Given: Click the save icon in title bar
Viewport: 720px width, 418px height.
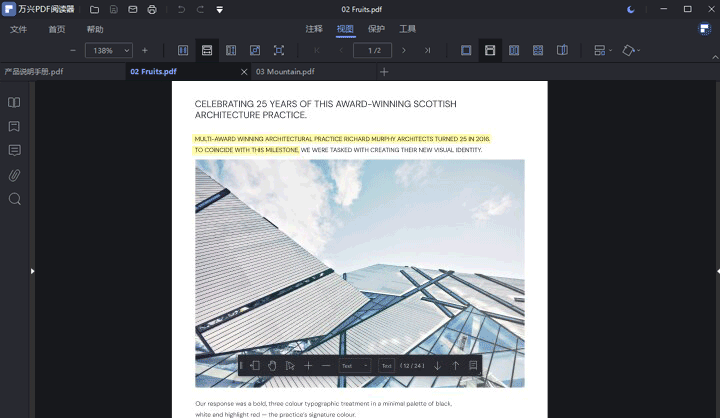Looking at the screenshot, I should 113,10.
